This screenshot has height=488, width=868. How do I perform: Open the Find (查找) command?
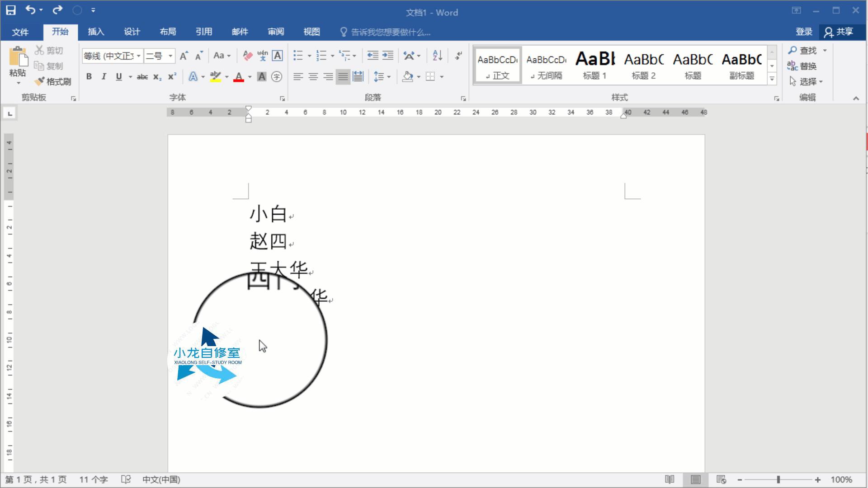(x=803, y=50)
